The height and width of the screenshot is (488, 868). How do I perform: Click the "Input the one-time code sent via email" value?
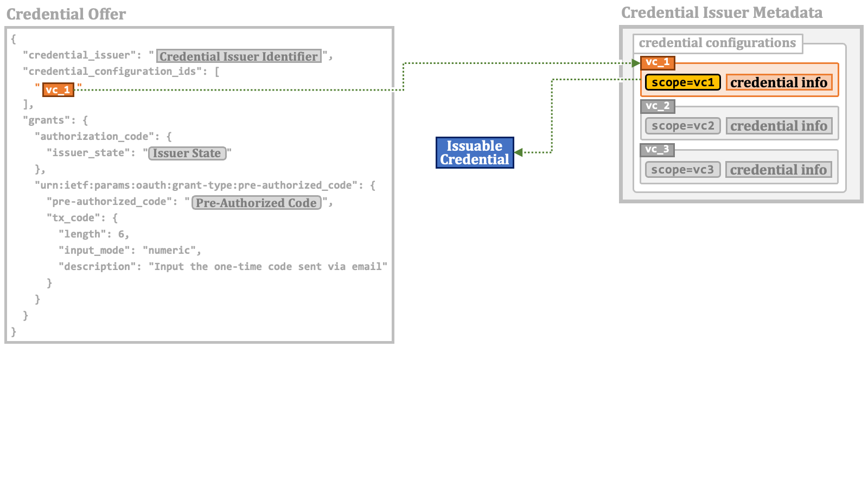pos(267,267)
